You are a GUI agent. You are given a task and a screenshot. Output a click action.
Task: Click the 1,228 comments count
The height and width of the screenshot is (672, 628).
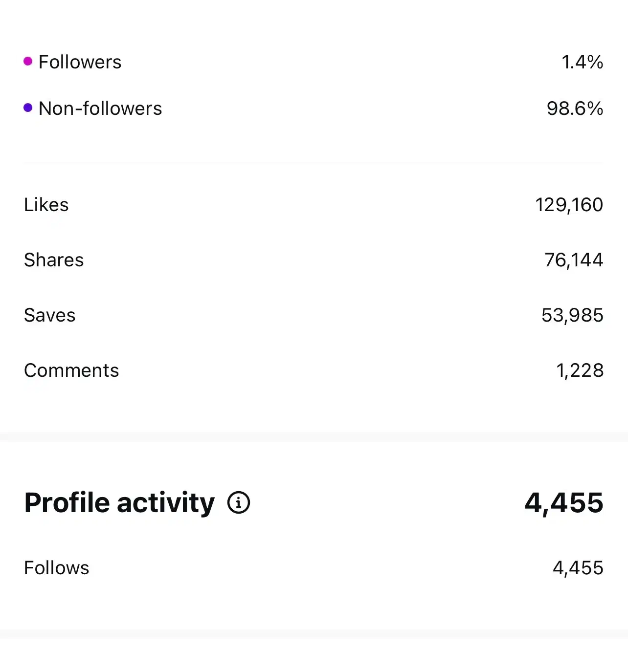pos(580,370)
